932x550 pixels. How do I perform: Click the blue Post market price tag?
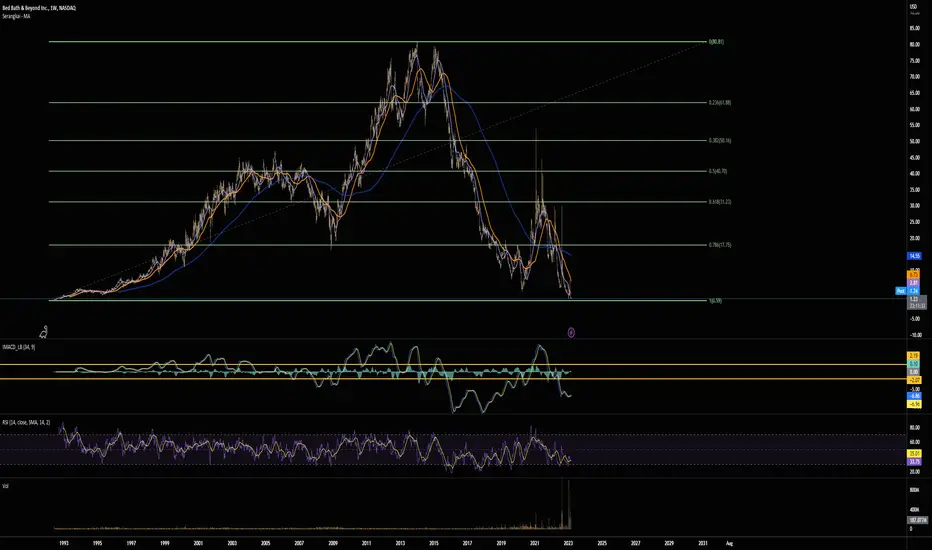[901, 291]
